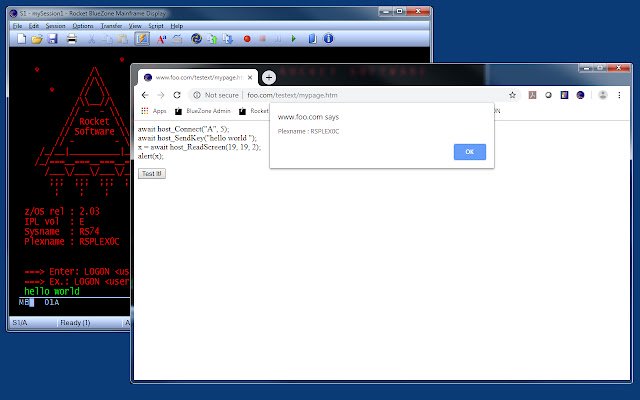640x400 pixels.
Task: Click the Sysname : RS74 terminal line
Action: tap(62, 231)
